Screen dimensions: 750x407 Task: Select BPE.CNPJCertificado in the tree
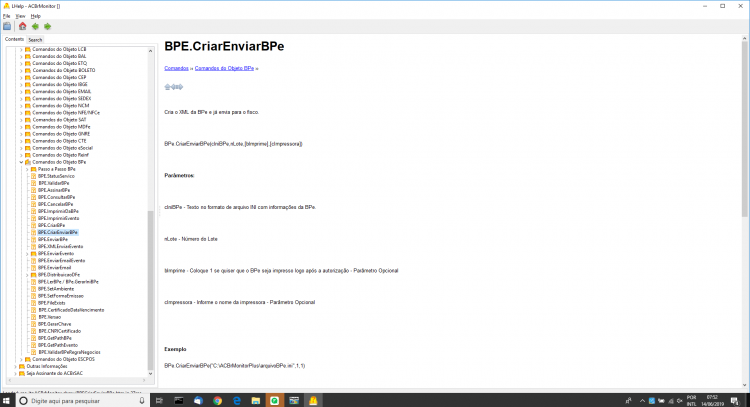pyautogui.click(x=59, y=331)
